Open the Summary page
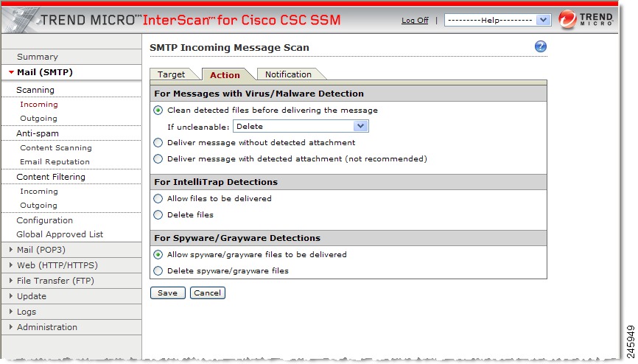 pyautogui.click(x=38, y=57)
